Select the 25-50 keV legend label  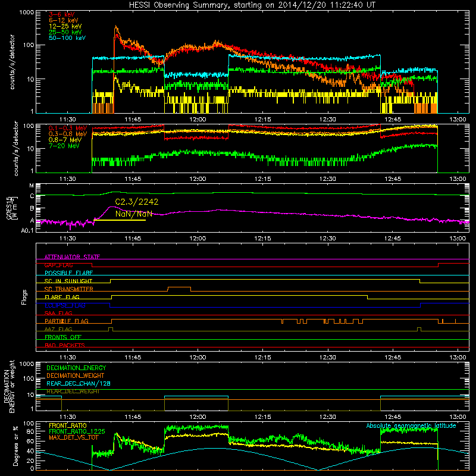65,32
